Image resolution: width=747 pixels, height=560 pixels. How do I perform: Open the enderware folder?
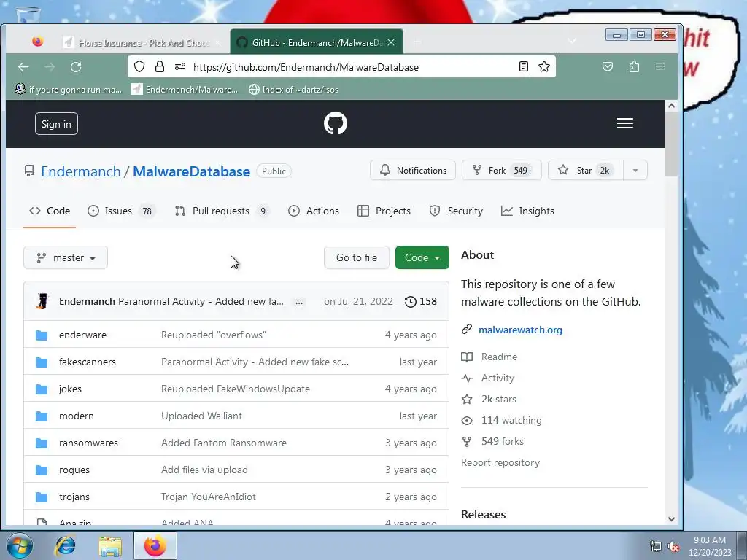pos(83,335)
